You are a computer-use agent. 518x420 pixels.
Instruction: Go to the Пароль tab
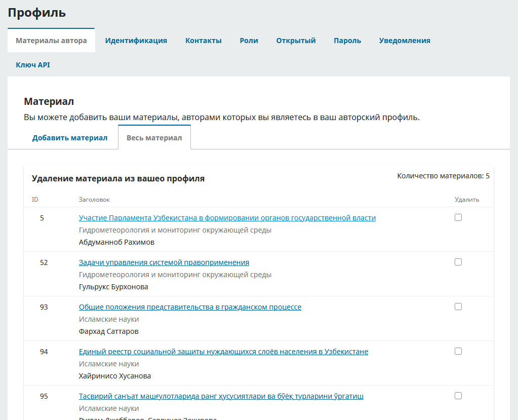point(347,41)
